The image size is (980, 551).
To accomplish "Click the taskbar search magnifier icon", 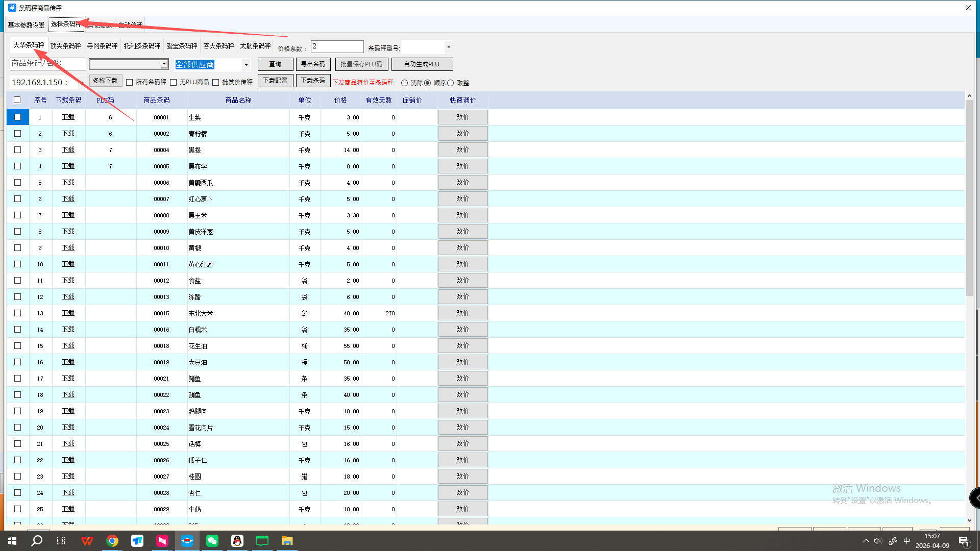I will click(37, 541).
